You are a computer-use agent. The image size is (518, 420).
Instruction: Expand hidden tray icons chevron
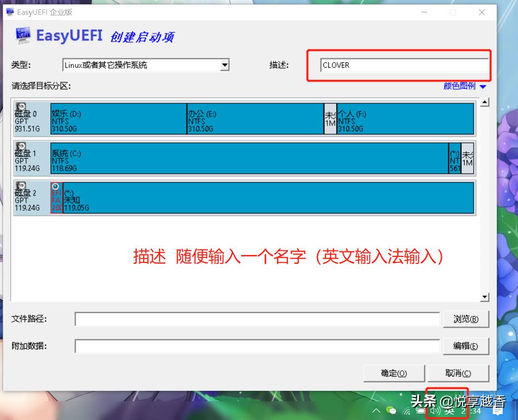[x=376, y=411]
